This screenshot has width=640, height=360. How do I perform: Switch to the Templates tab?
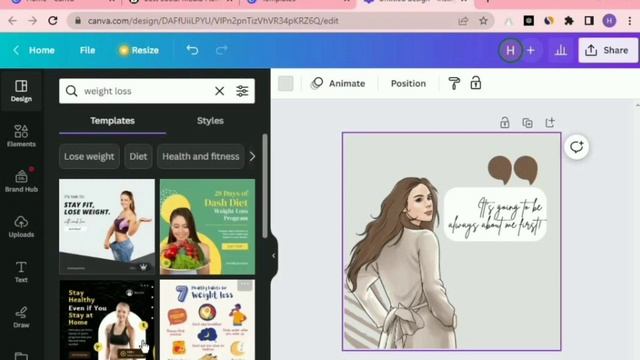[x=112, y=121]
